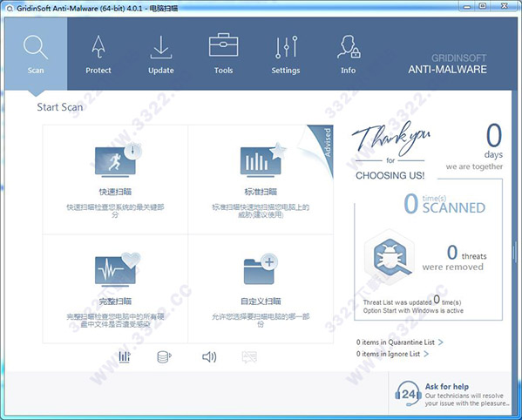Image resolution: width=522 pixels, height=420 pixels.
Task: Click the Ask for help heading
Action: click(447, 386)
